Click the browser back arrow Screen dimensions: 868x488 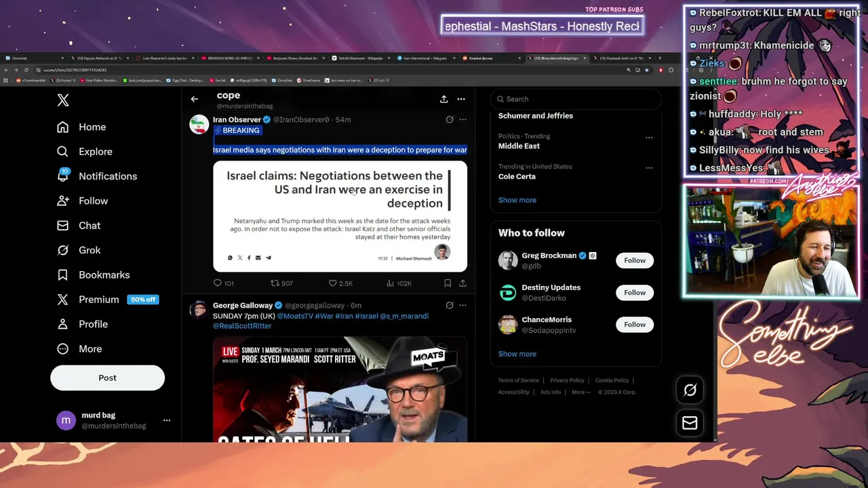point(7,70)
